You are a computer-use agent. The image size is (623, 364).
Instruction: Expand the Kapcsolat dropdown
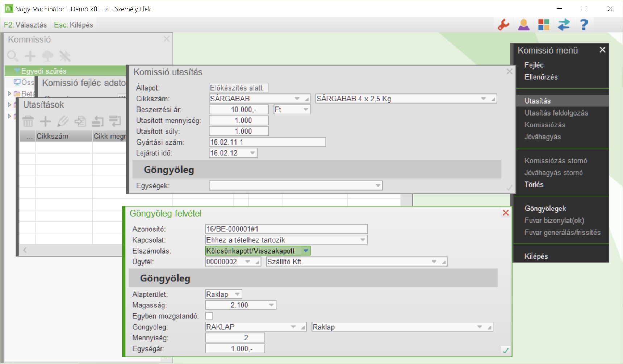pyautogui.click(x=363, y=240)
